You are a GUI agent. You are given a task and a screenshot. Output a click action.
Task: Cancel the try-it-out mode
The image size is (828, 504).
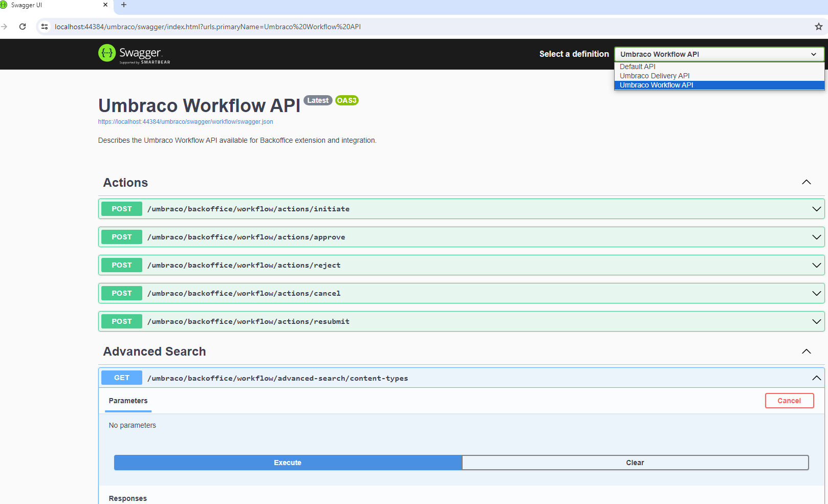point(789,401)
